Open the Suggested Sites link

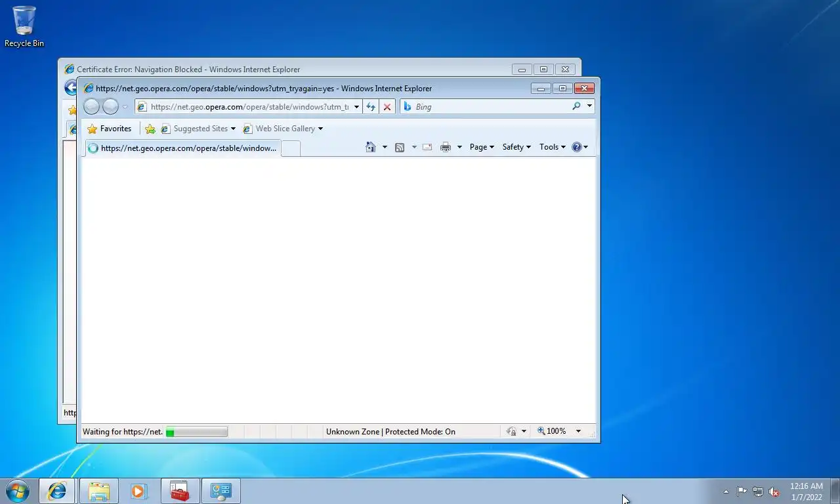click(x=198, y=129)
